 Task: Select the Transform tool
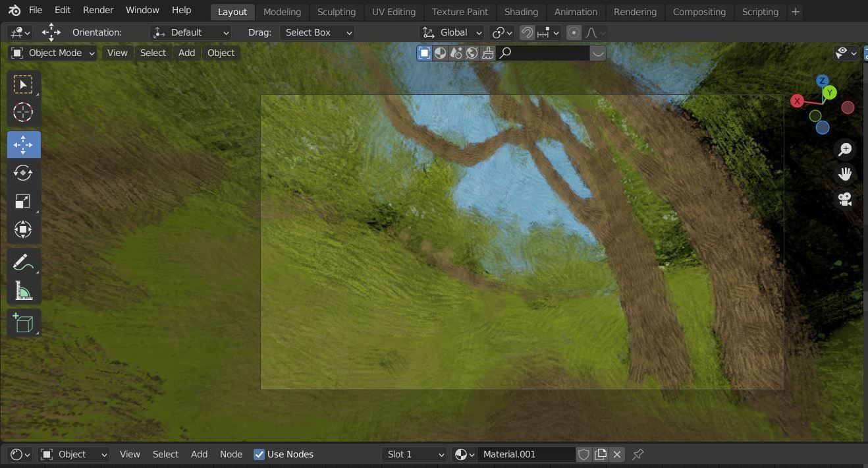click(23, 229)
